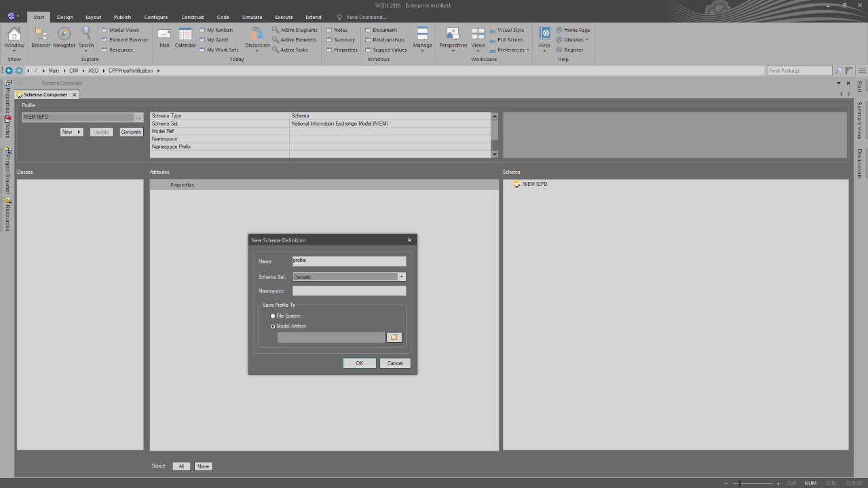Image resolution: width=868 pixels, height=488 pixels.
Task: Click Register in Help group
Action: point(569,50)
